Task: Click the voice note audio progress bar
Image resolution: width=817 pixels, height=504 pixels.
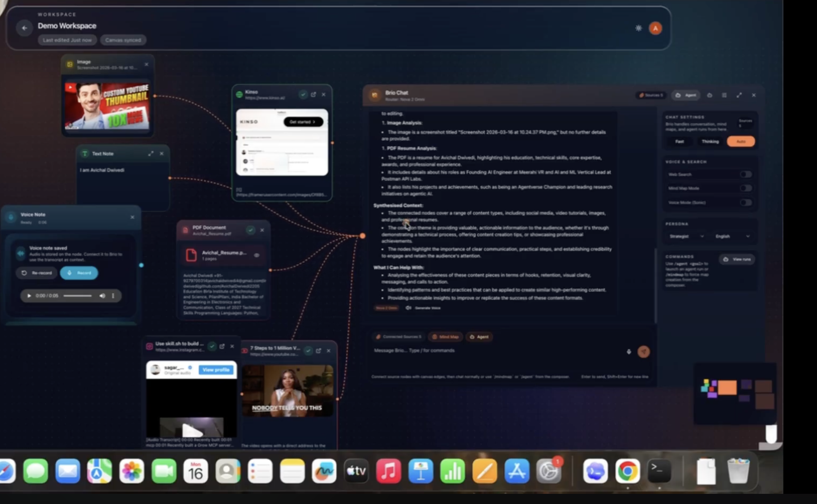Action: (x=78, y=296)
